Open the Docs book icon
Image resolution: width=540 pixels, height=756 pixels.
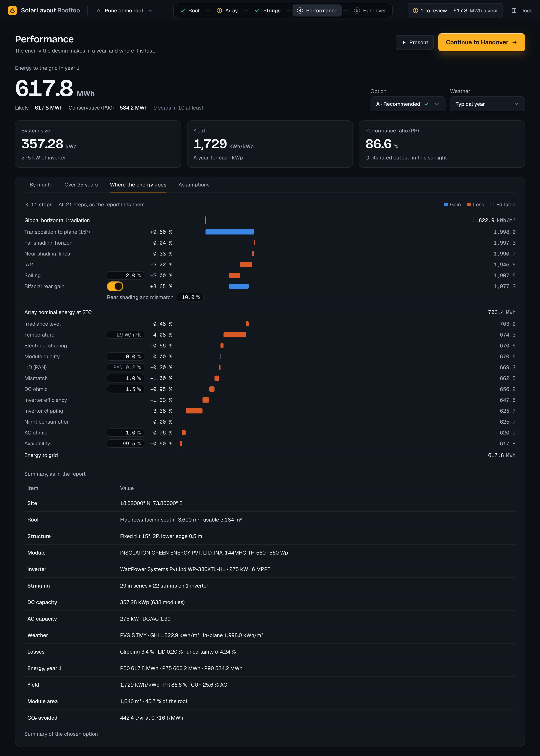514,11
